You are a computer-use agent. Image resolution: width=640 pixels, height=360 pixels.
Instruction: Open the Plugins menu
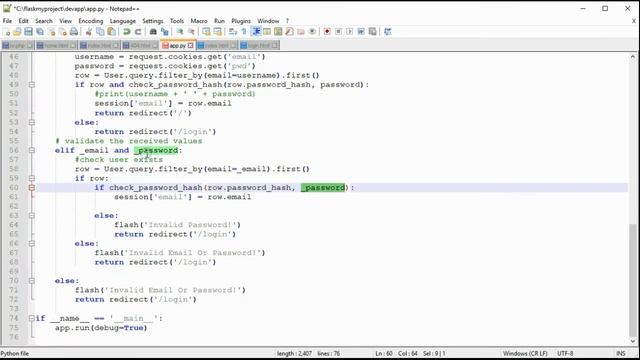tap(241, 21)
